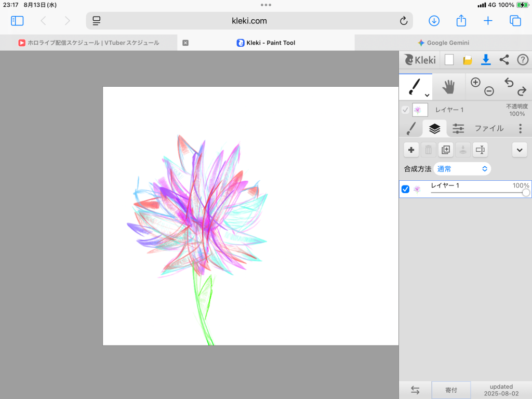Click the zoom in plus icon
The height and width of the screenshot is (399, 532).
[475, 82]
